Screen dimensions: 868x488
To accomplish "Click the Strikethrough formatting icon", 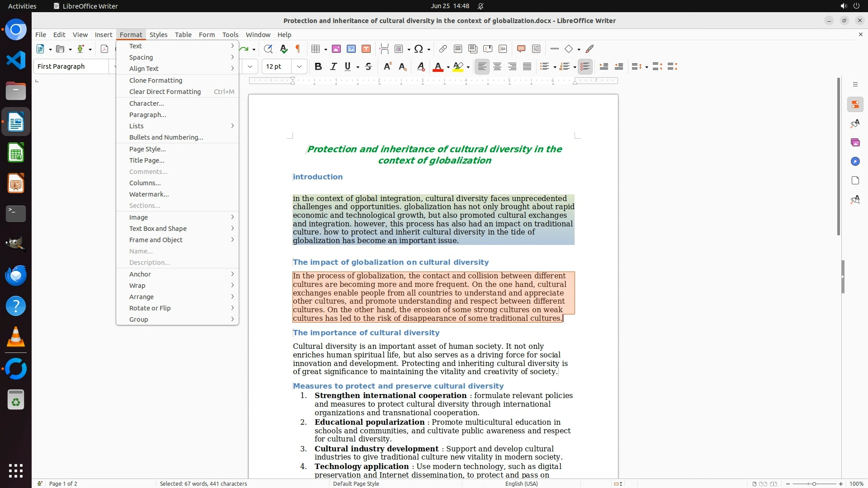I will point(368,66).
